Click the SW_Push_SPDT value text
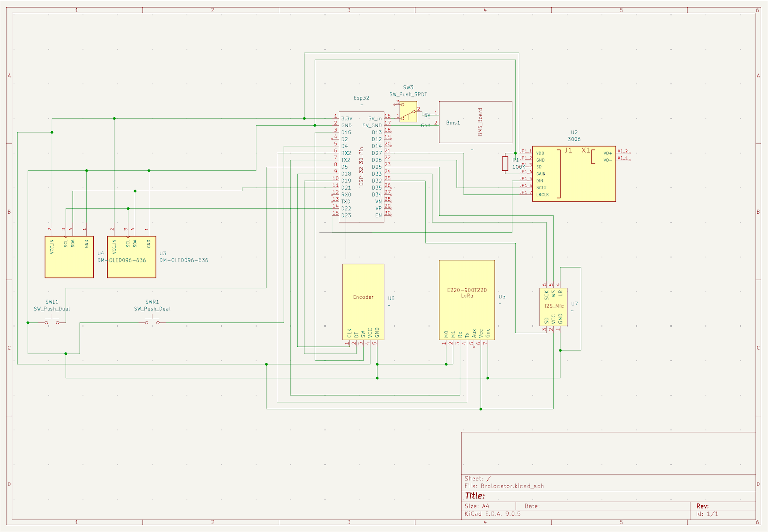Screen dimensions: 768x532 coord(408,95)
